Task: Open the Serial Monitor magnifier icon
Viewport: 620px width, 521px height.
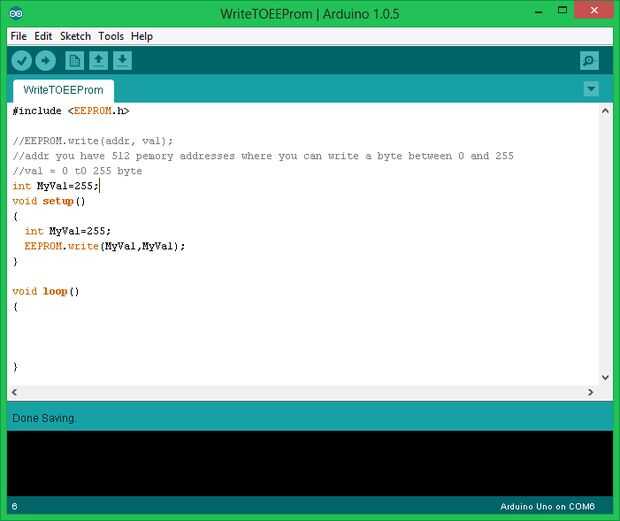Action: click(589, 61)
